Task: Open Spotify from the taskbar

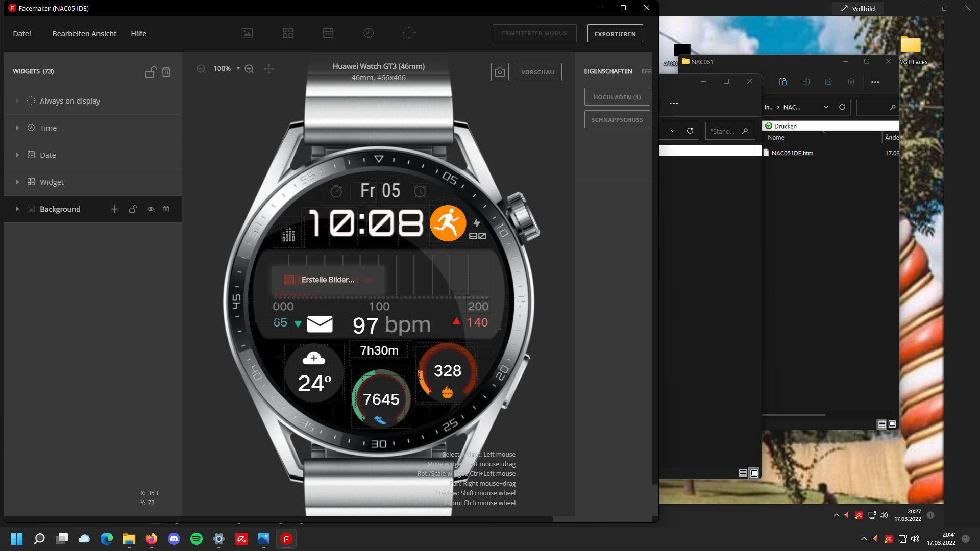Action: [197, 539]
